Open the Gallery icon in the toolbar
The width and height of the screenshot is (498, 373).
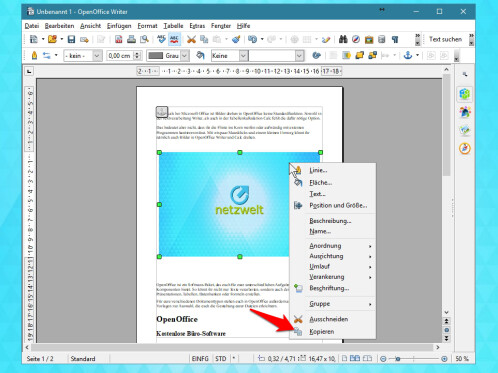(x=369, y=39)
